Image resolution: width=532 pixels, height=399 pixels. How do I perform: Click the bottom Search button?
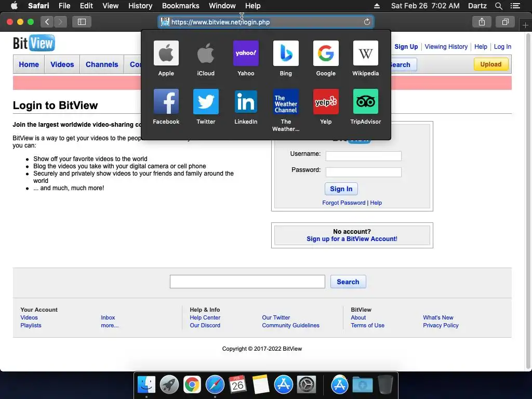(x=348, y=282)
